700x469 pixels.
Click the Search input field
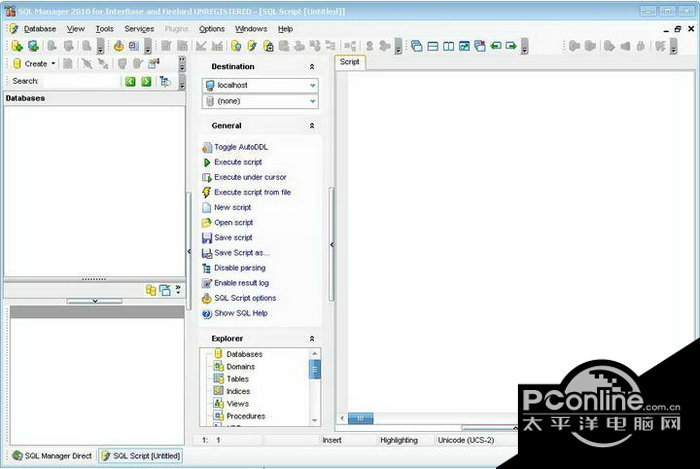(x=80, y=81)
